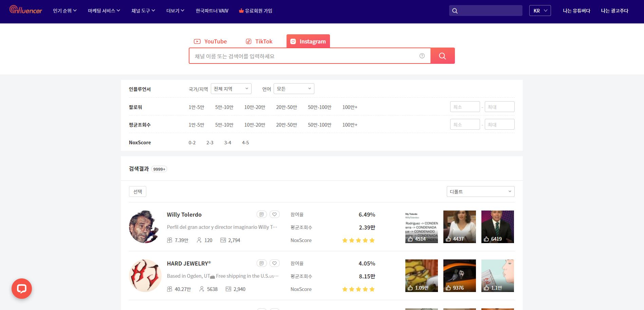Expand the 국가/지역 region dropdown
This screenshot has height=310, width=644.
[231, 89]
